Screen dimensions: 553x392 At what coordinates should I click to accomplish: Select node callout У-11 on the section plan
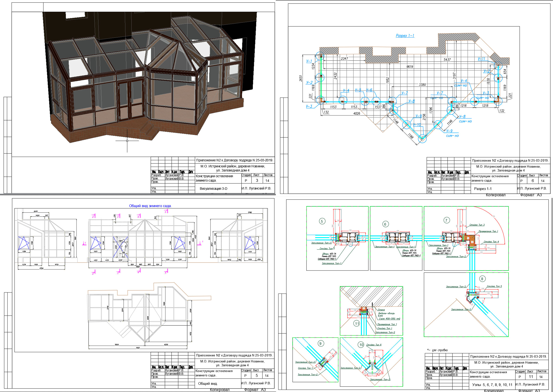[482, 59]
